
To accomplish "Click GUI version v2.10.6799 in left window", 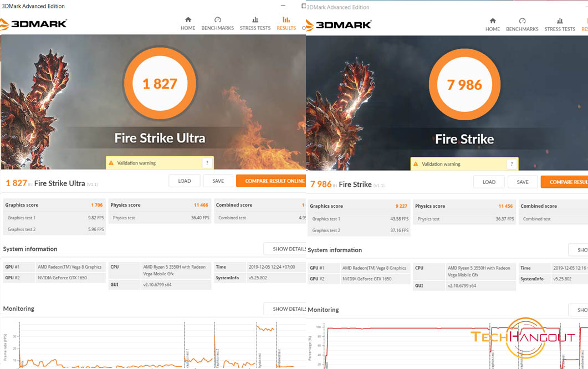I will (157, 285).
